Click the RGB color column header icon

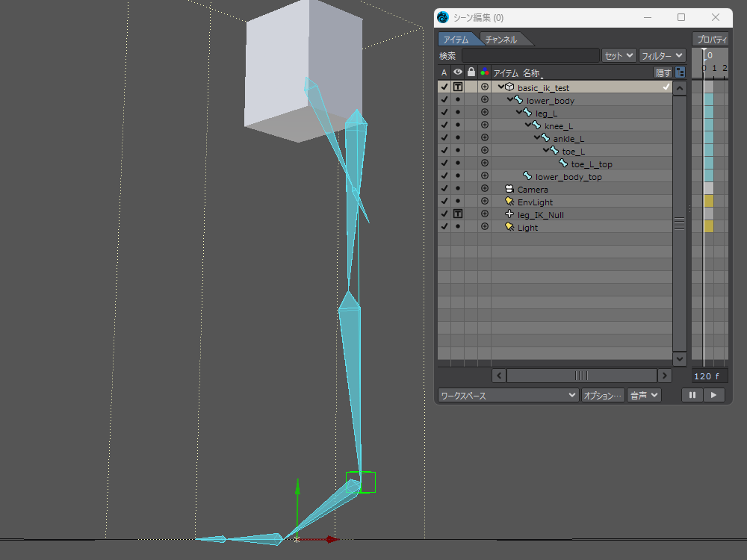[x=485, y=72]
